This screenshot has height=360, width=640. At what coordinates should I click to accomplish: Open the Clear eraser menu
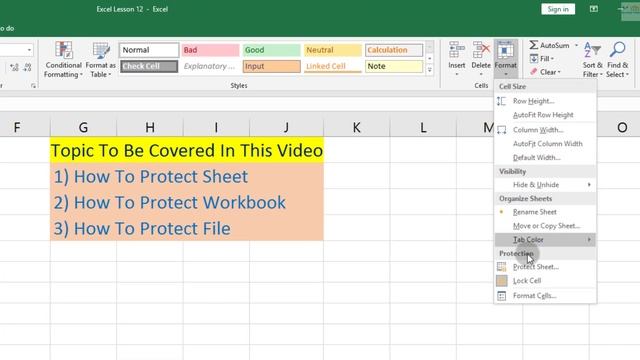coord(545,72)
